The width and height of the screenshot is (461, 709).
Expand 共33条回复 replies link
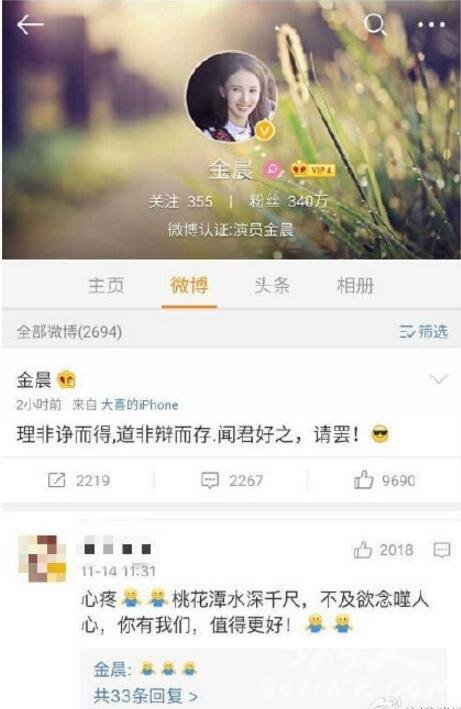point(146,695)
